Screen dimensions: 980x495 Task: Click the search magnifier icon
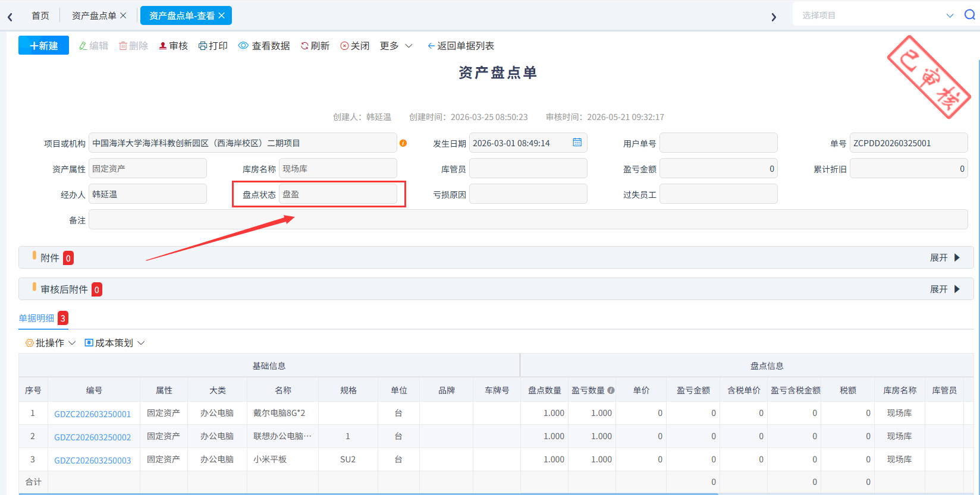pos(969,15)
